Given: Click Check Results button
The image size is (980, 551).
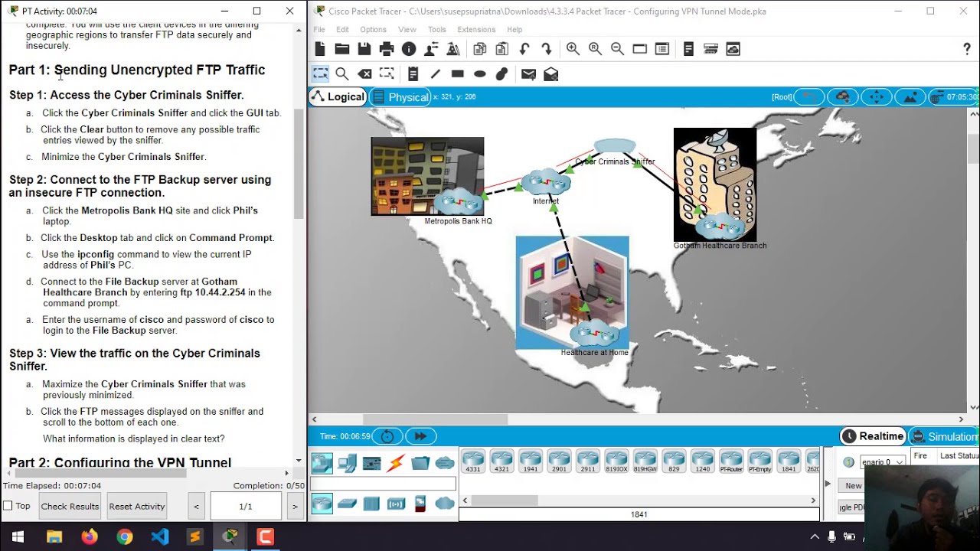Looking at the screenshot, I should tap(70, 506).
